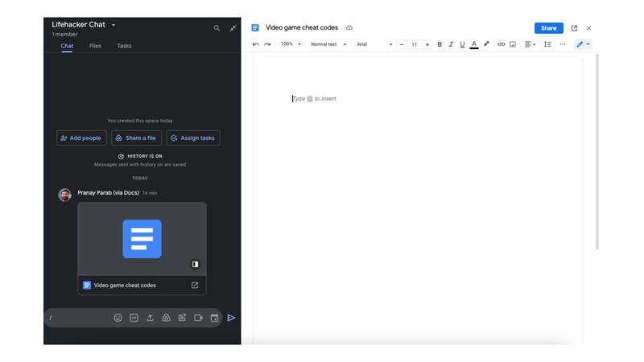Open the editing mode dropdown arrow
Image resolution: width=644 pixels, height=362 pixels.
[x=588, y=44]
